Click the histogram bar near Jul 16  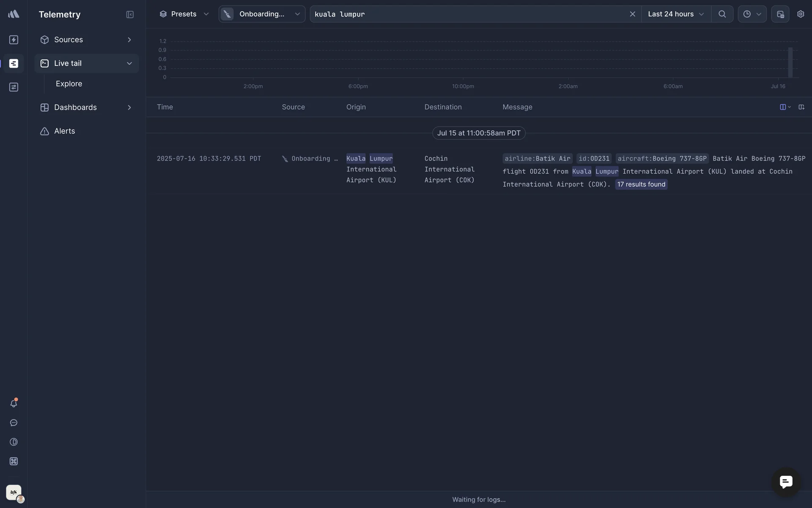[x=790, y=63]
